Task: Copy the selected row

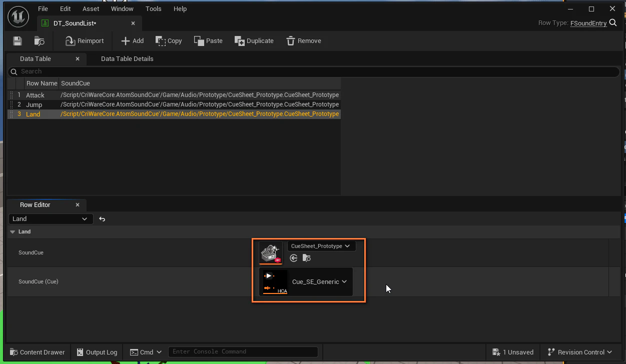Action: click(169, 41)
